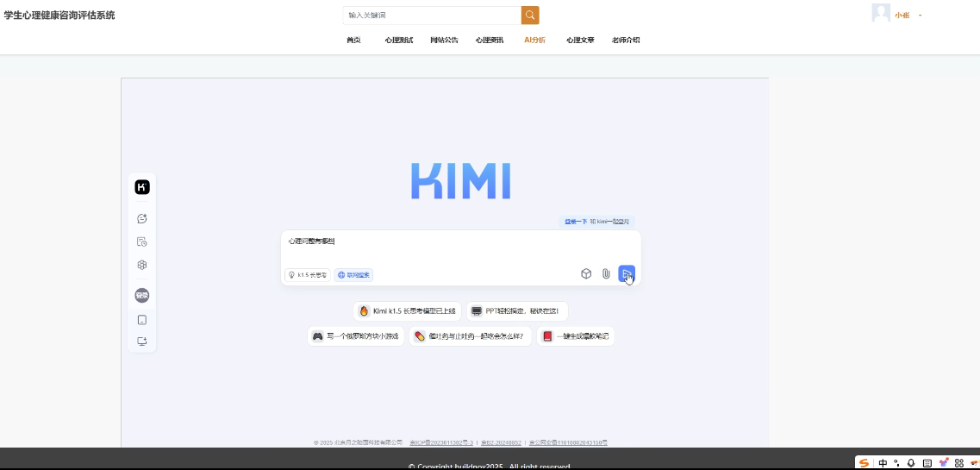The width and height of the screenshot is (980, 470).
Task: Select the AI分析 nav item
Action: point(534,40)
